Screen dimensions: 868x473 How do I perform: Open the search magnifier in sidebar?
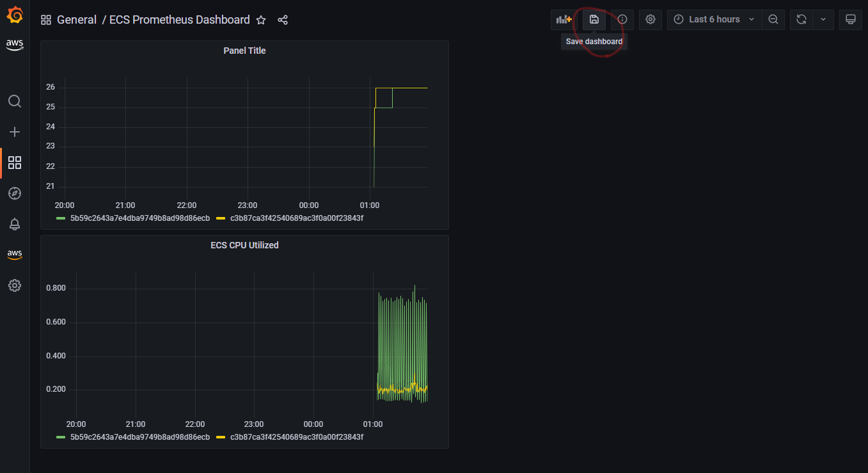point(15,101)
